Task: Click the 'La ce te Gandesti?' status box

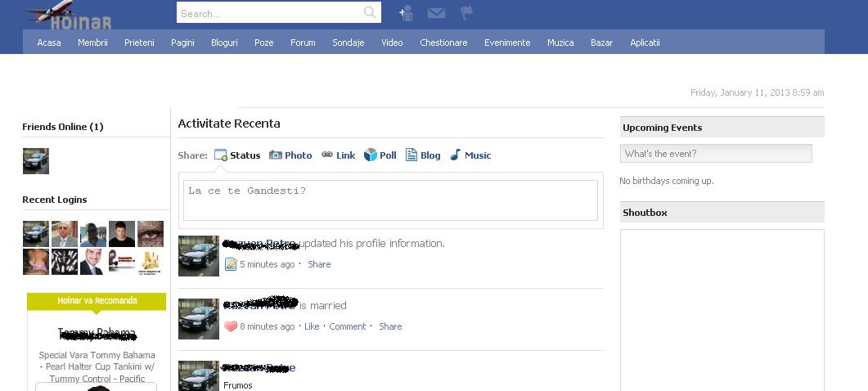Action: coord(390,200)
